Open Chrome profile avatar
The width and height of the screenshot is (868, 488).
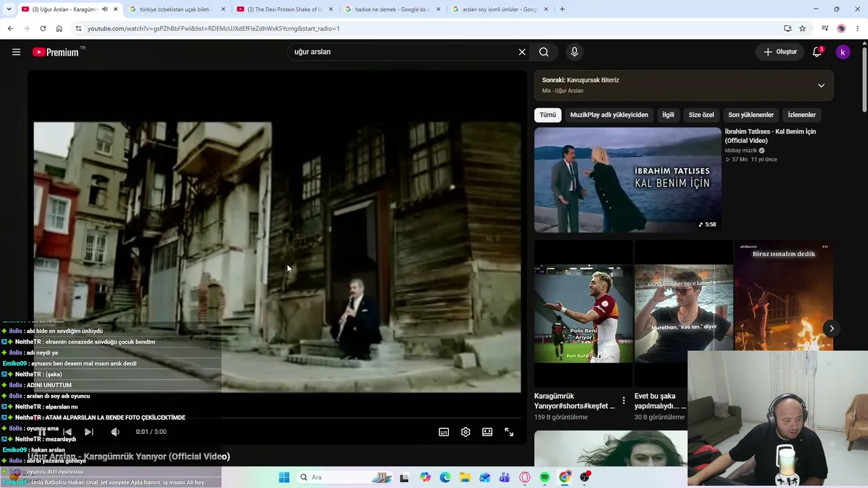coord(842,28)
